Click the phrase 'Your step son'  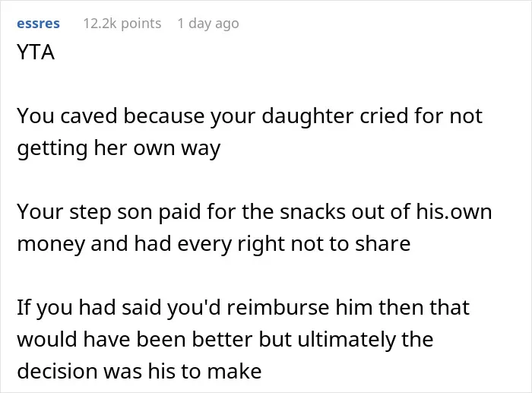84,212
